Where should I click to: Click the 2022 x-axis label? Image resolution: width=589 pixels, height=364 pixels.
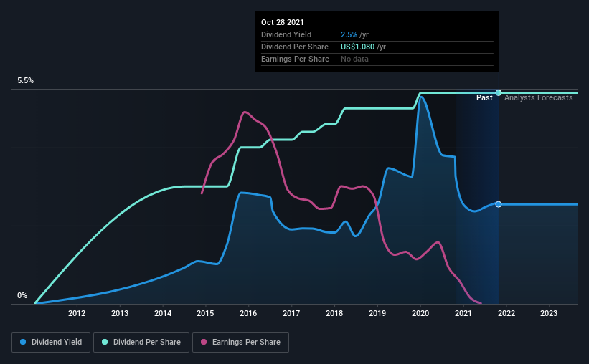point(506,313)
